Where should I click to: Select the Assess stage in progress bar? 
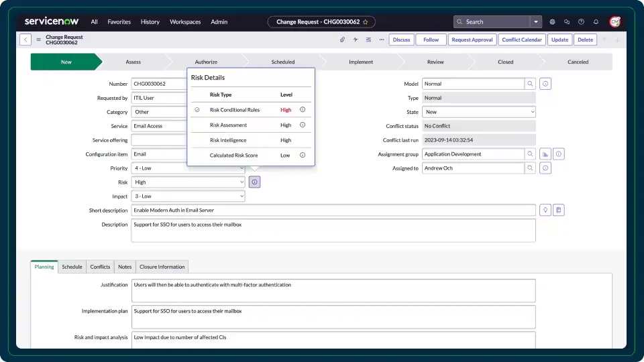tap(133, 62)
